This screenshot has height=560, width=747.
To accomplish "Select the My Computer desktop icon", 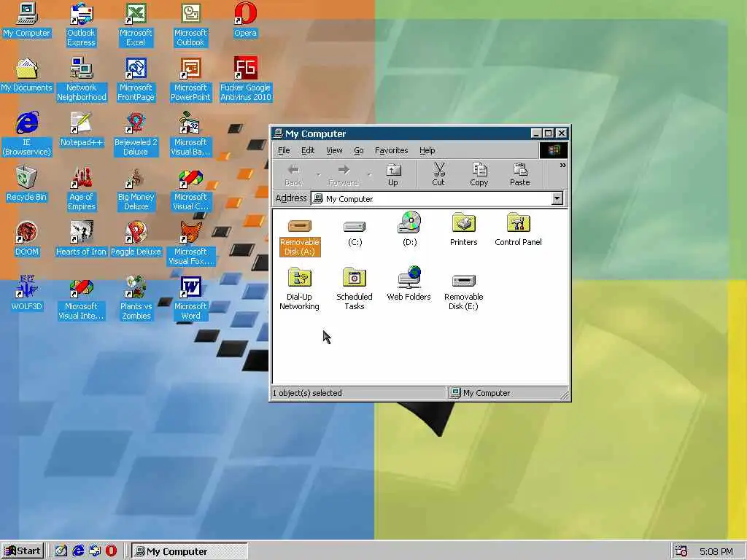I will pyautogui.click(x=26, y=20).
